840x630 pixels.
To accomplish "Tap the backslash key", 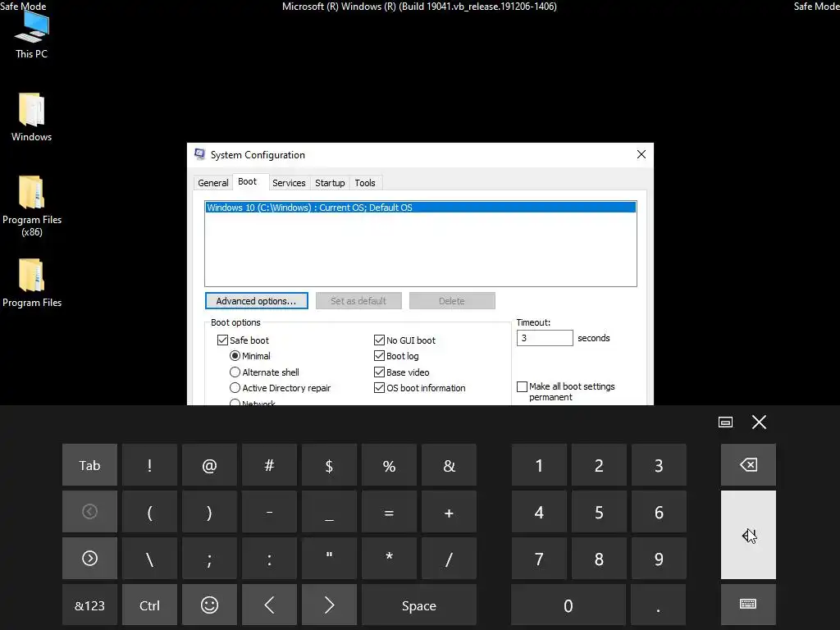I will click(149, 558).
